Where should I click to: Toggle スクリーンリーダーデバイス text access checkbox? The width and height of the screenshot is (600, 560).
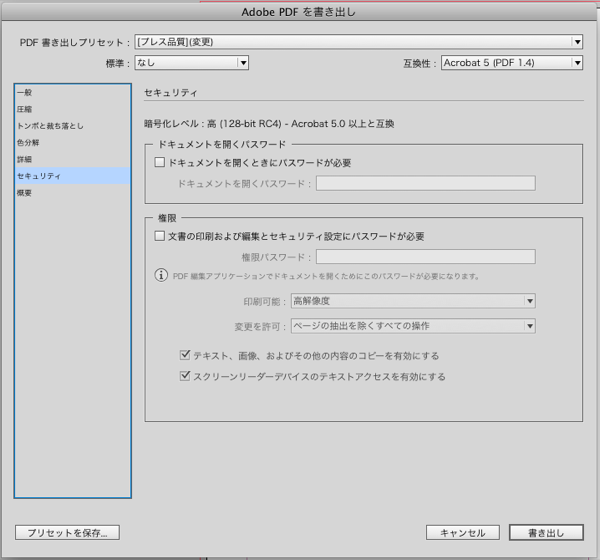point(184,377)
